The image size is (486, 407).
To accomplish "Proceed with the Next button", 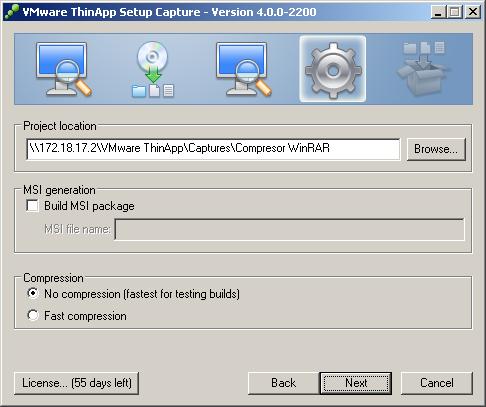I will (356, 383).
